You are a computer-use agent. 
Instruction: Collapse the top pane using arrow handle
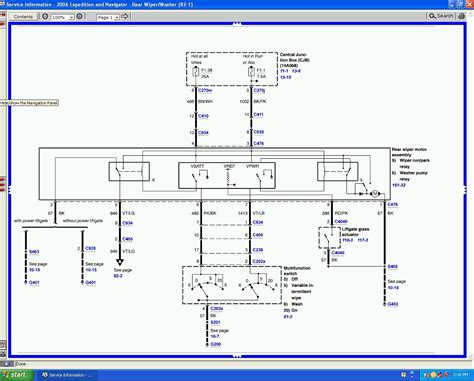(x=237, y=24)
